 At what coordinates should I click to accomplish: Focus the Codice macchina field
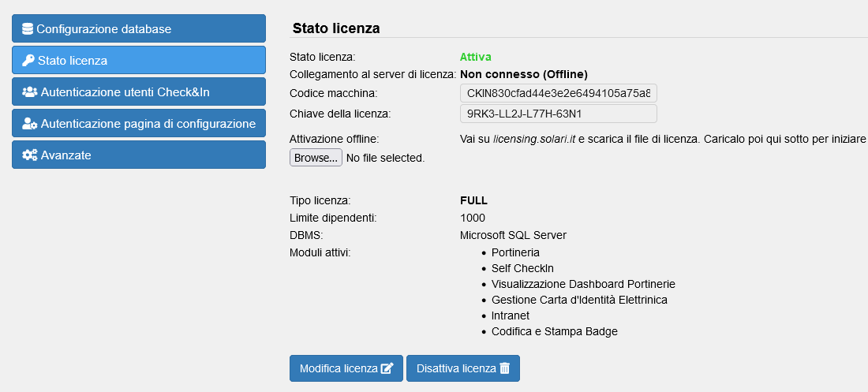[558, 94]
